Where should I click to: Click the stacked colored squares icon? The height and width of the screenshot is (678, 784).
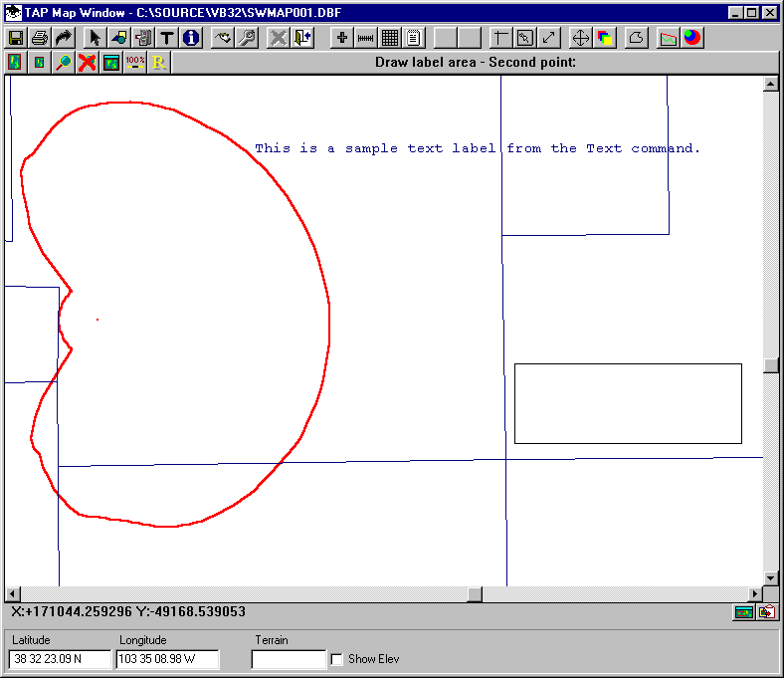605,38
